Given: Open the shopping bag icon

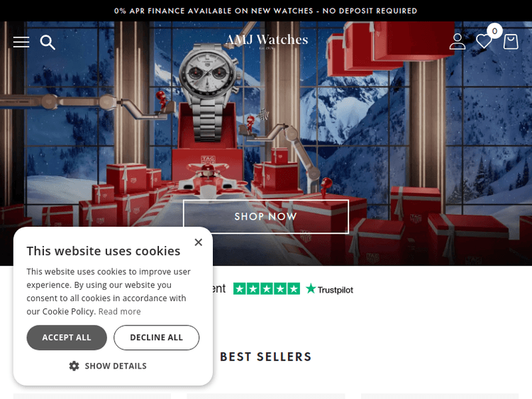Looking at the screenshot, I should [511, 42].
